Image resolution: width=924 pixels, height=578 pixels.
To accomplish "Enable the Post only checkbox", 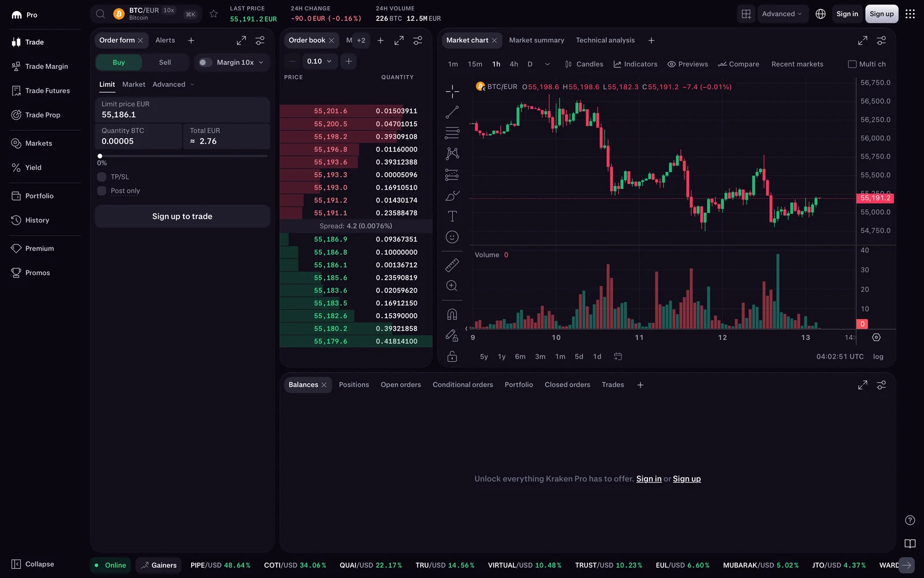I will point(102,191).
